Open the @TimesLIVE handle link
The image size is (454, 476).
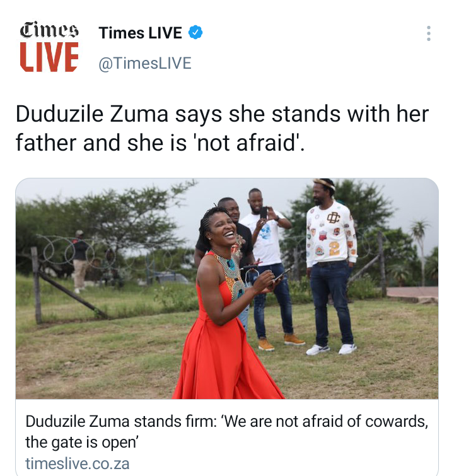[x=145, y=63]
